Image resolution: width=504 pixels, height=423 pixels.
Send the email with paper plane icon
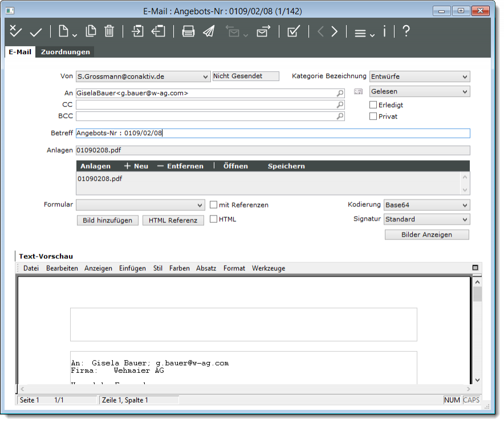tap(209, 32)
